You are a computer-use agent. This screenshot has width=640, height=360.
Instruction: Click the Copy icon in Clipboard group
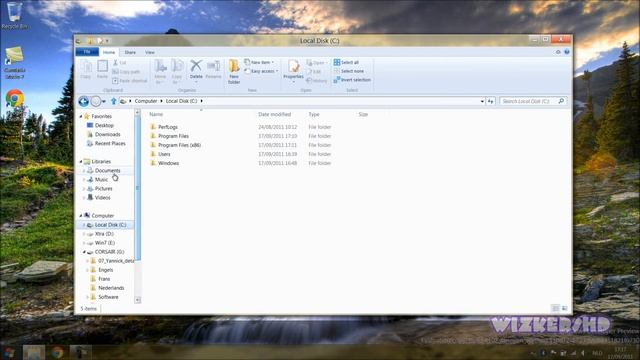(86, 69)
